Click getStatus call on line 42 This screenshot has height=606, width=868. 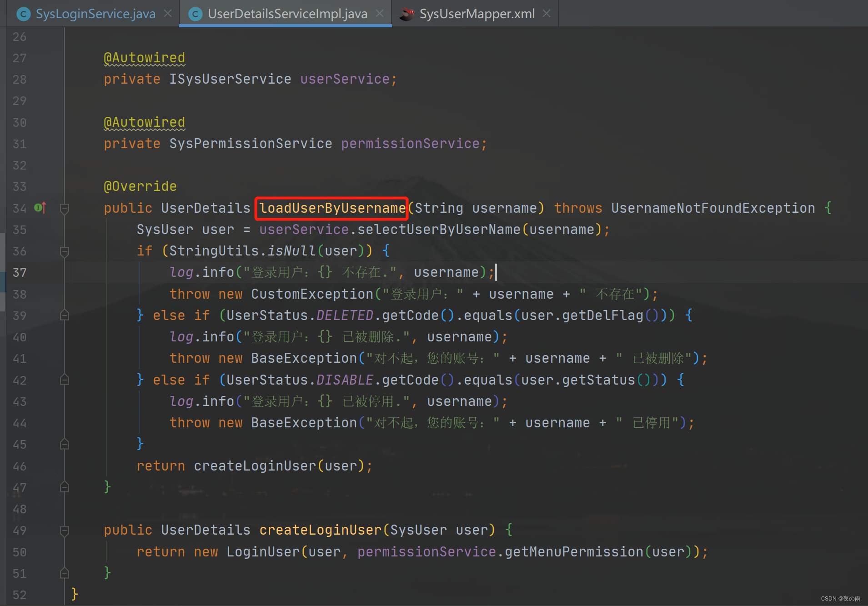pyautogui.click(x=599, y=380)
